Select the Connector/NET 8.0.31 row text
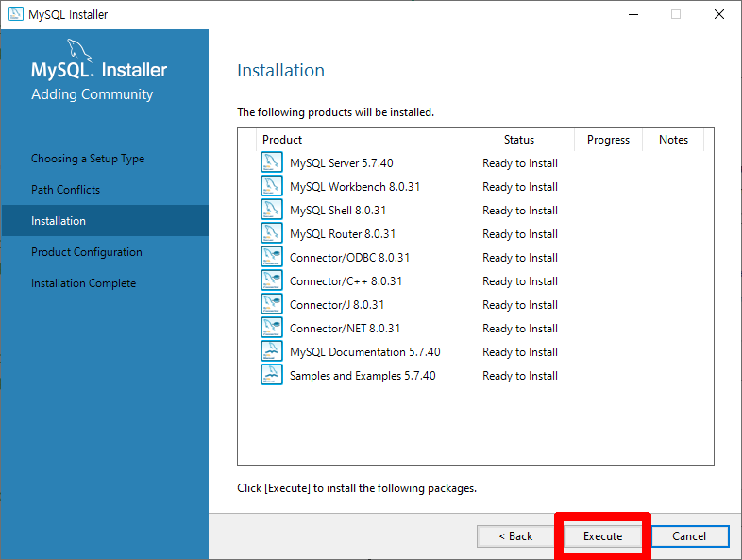This screenshot has width=742, height=560. point(345,329)
